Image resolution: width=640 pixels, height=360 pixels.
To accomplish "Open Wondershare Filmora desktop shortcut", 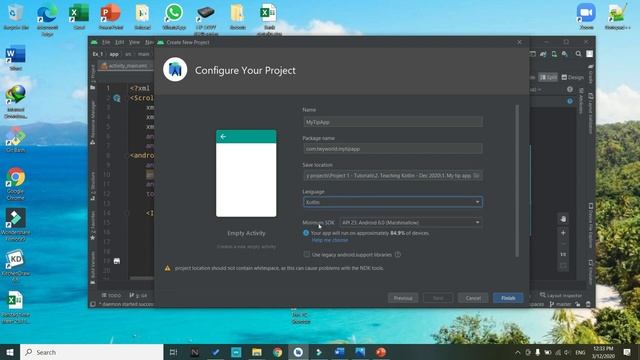I will [16, 224].
